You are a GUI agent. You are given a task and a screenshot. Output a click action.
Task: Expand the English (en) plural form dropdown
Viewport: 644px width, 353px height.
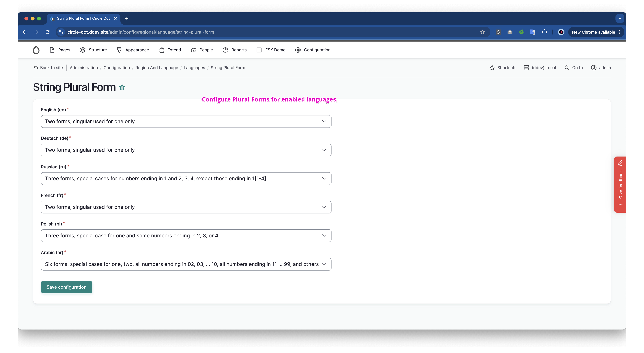[x=186, y=121]
